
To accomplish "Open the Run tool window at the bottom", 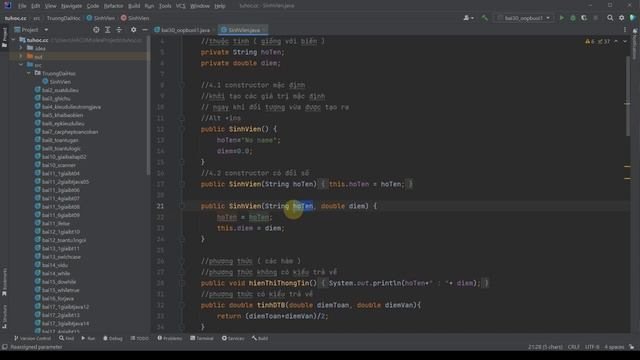I will coord(88,338).
